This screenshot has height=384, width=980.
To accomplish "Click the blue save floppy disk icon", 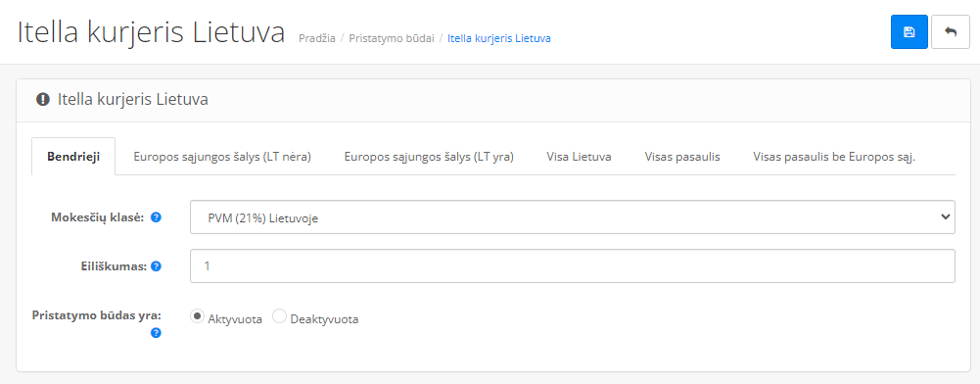I will point(909,32).
